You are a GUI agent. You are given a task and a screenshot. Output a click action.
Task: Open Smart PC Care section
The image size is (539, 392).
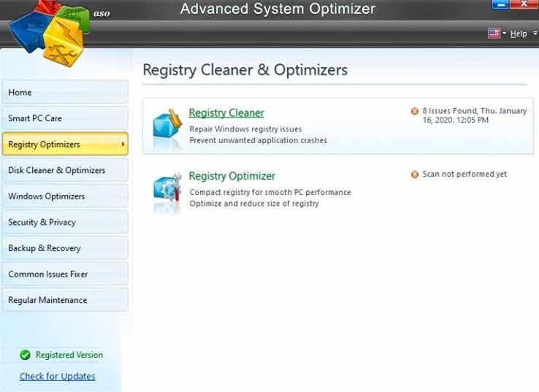click(x=65, y=118)
